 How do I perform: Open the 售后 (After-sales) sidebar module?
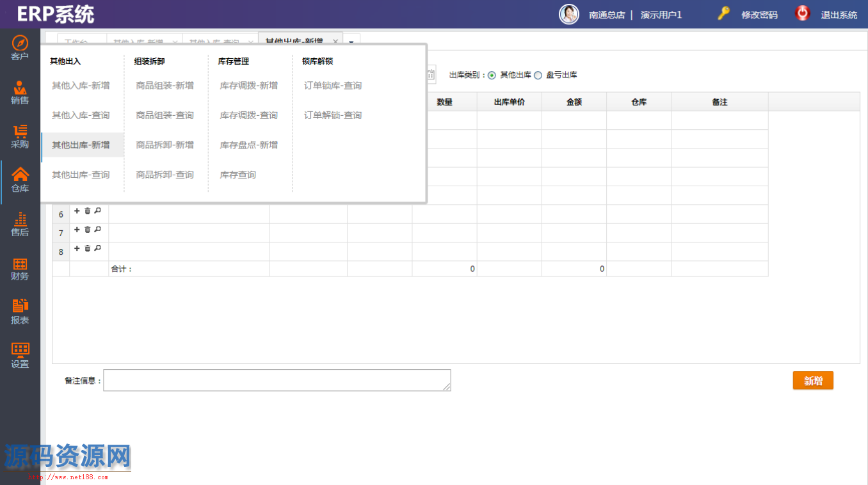coord(20,225)
